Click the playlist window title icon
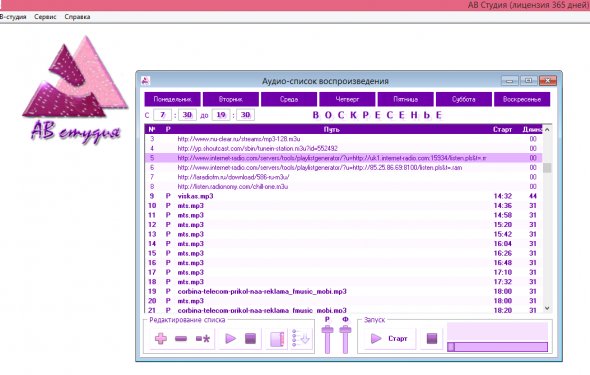This screenshot has height=375, width=590. click(146, 80)
